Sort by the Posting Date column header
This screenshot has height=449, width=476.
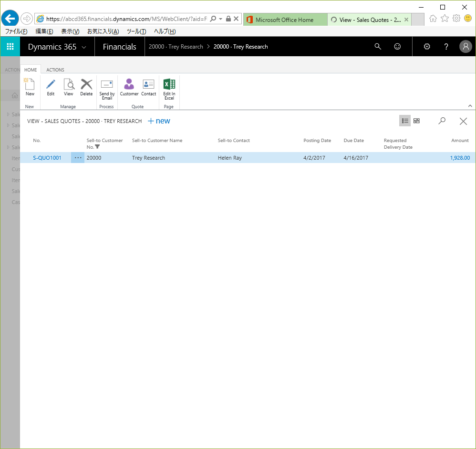coord(317,141)
